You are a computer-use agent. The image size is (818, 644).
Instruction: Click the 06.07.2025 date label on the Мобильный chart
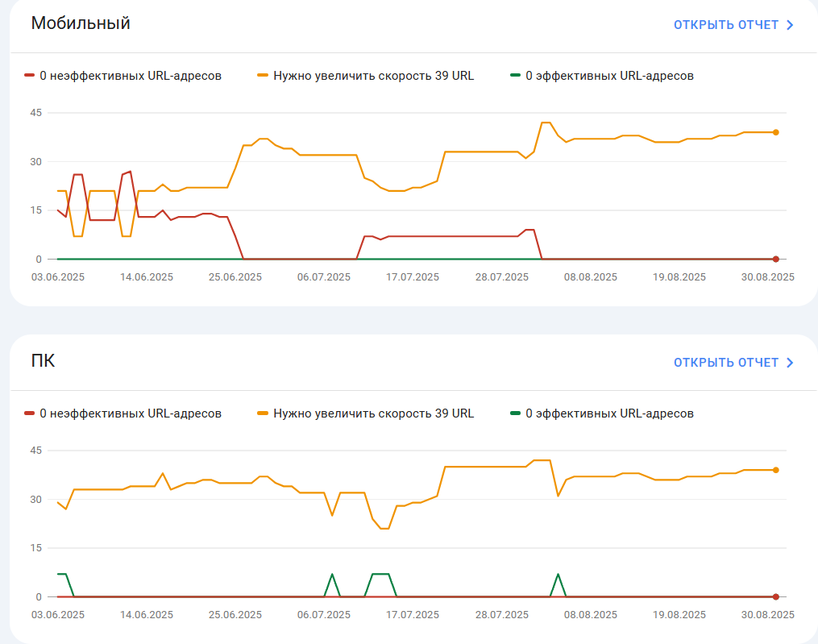324,277
